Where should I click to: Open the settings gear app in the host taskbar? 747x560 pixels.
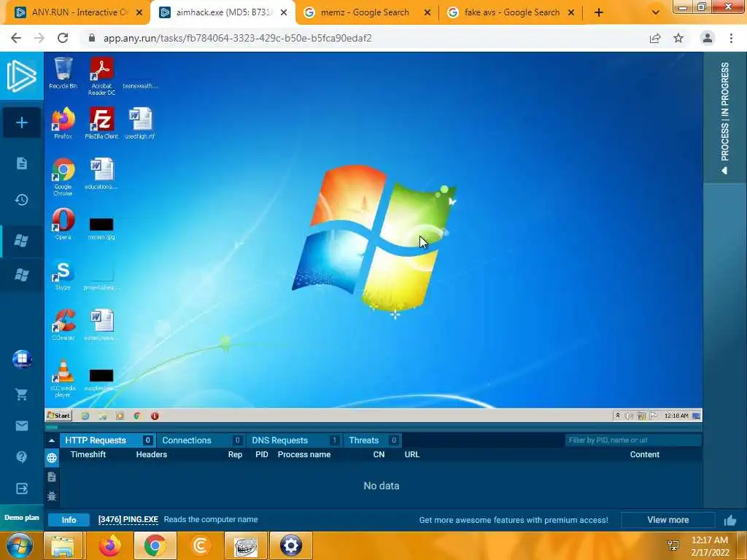(x=291, y=545)
